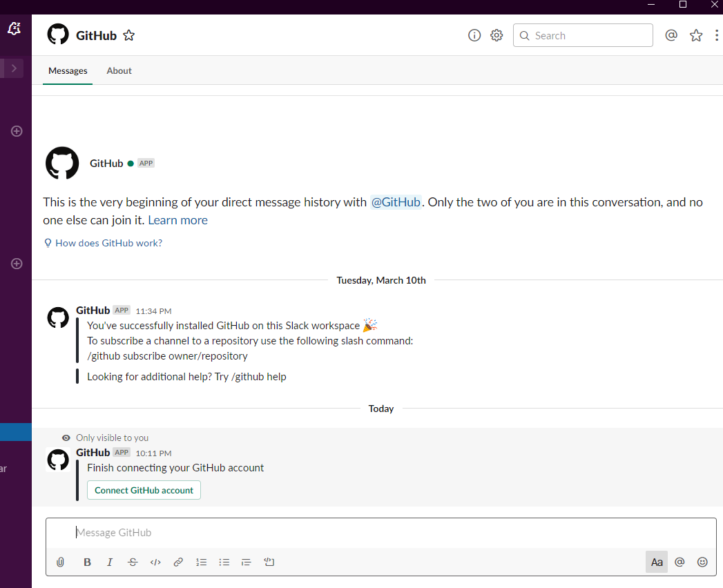Click the Search field
Viewport: 723px width, 588px height.
coord(583,35)
